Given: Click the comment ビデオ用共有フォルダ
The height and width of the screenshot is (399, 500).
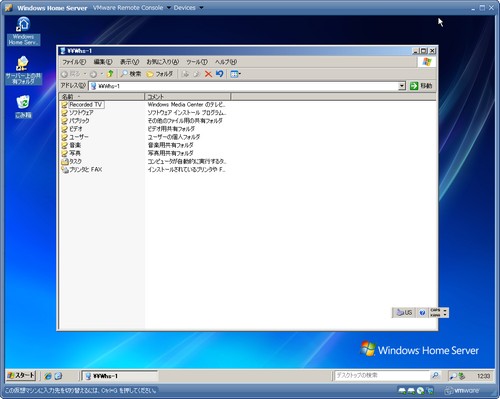Looking at the screenshot, I should [x=171, y=129].
